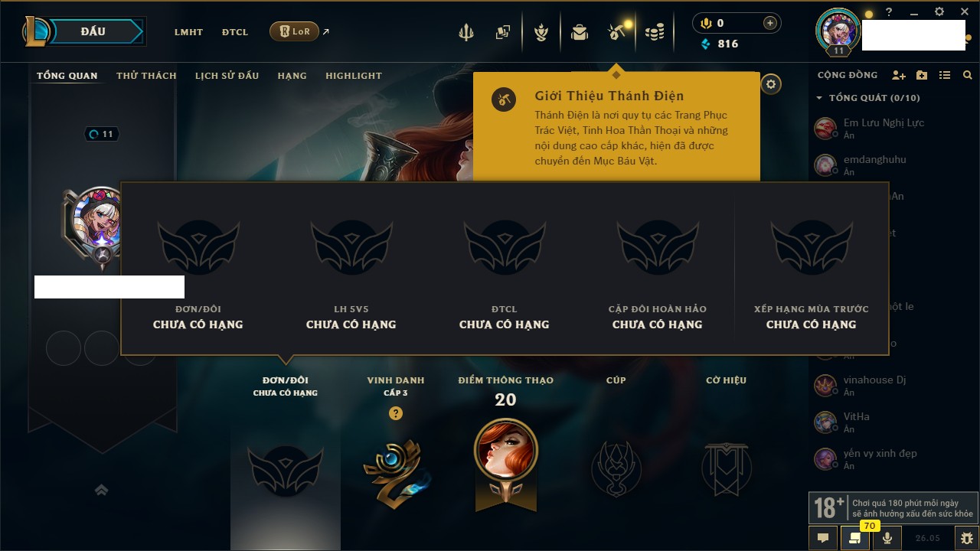980x551 pixels.
Task: Open the Collection cards icon
Action: (x=502, y=32)
